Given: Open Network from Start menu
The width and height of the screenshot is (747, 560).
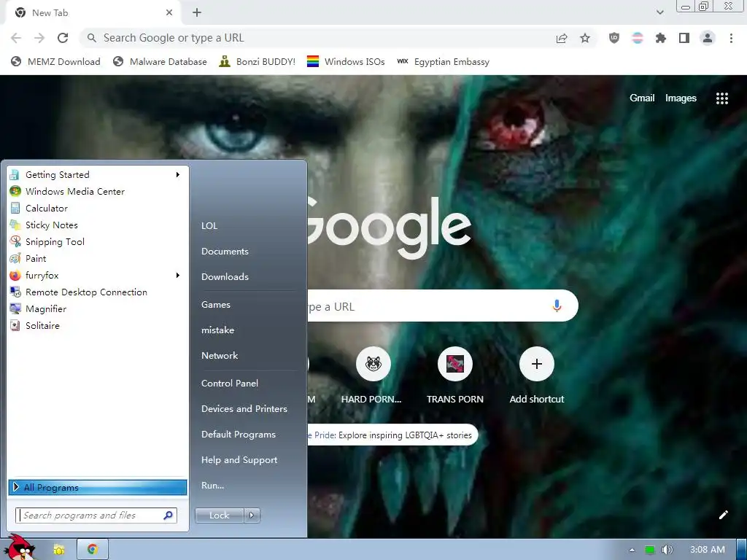Looking at the screenshot, I should [220, 356].
